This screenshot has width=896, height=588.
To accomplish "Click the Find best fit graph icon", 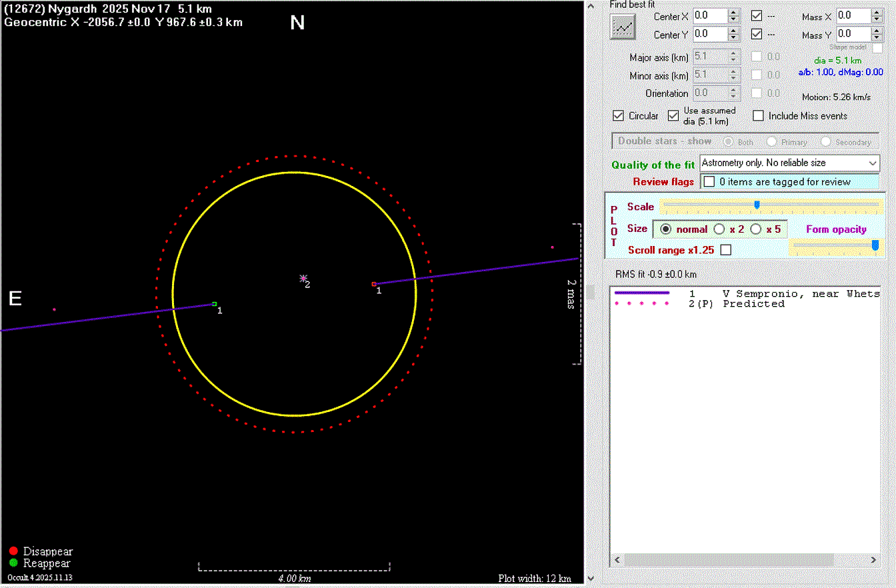I will pos(623,27).
